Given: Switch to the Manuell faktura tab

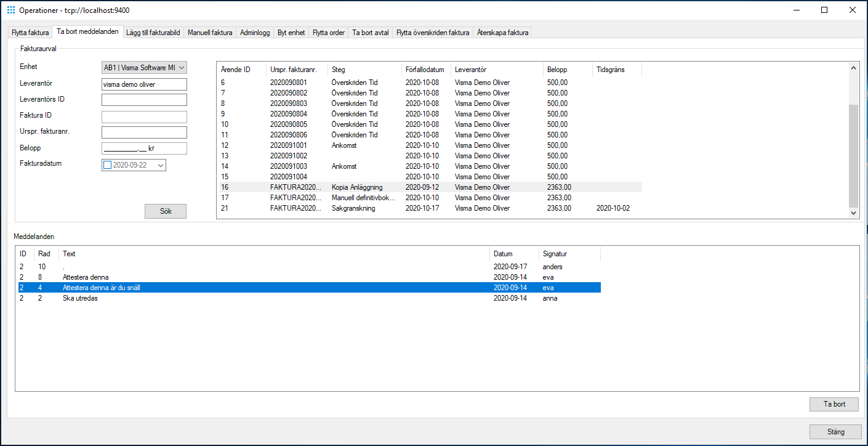Looking at the screenshot, I should [210, 33].
